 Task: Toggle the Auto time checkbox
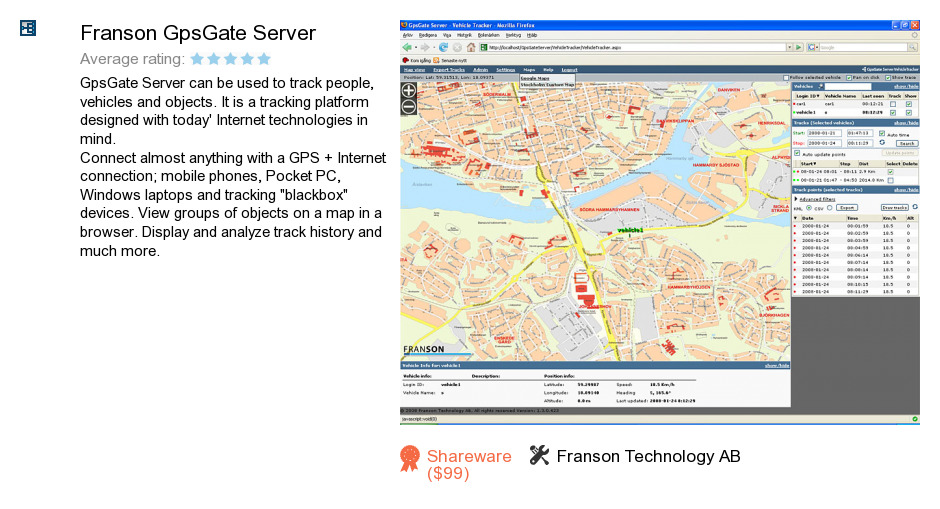(x=882, y=133)
